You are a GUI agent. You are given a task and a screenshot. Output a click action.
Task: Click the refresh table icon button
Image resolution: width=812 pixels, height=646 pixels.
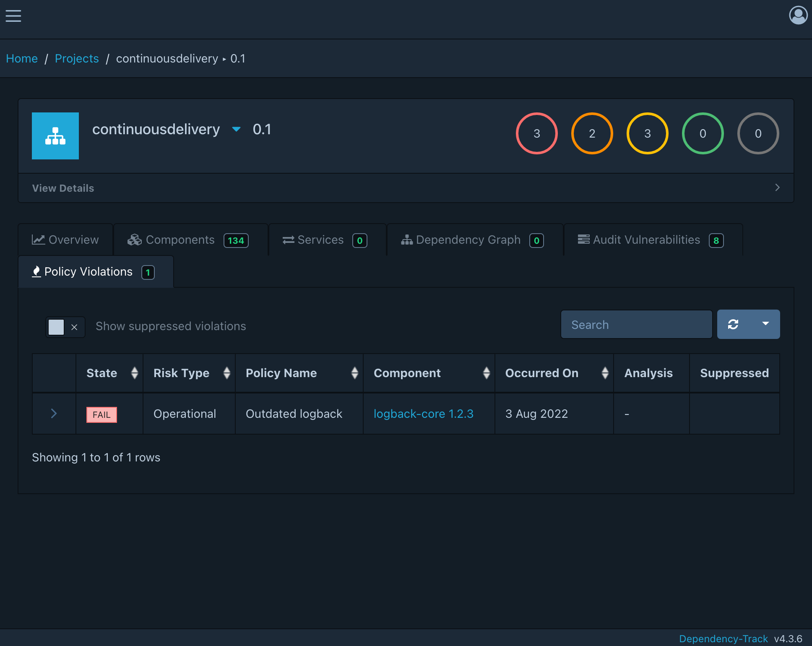(733, 324)
